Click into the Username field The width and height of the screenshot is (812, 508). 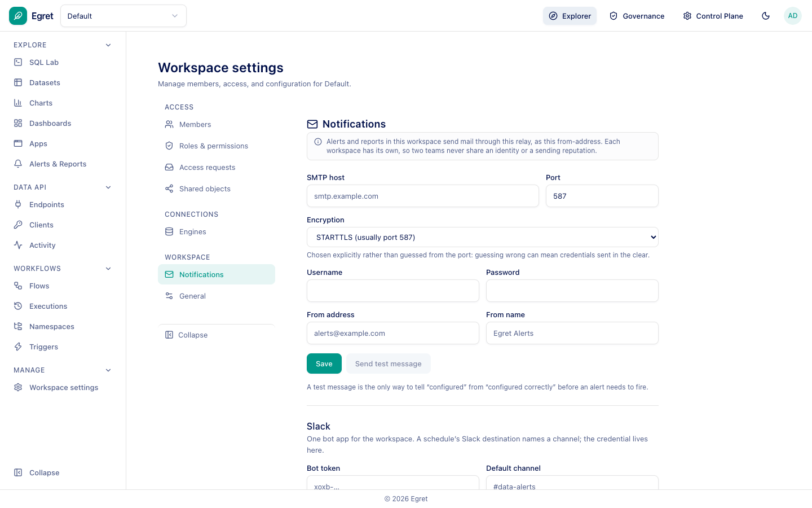point(393,291)
